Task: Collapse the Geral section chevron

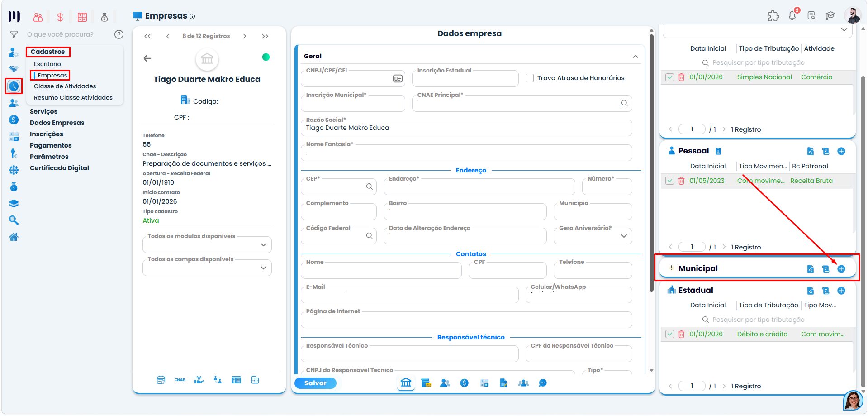Action: [635, 57]
